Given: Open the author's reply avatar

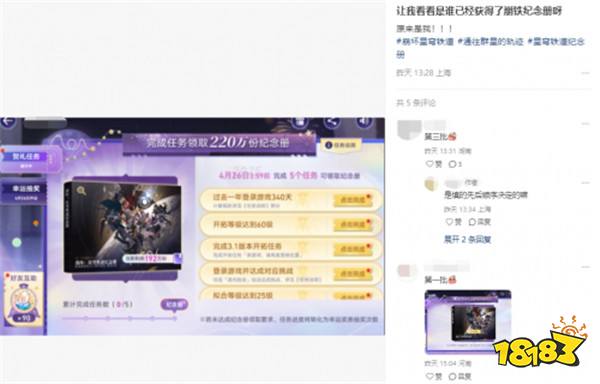Looking at the screenshot, I should point(431,184).
